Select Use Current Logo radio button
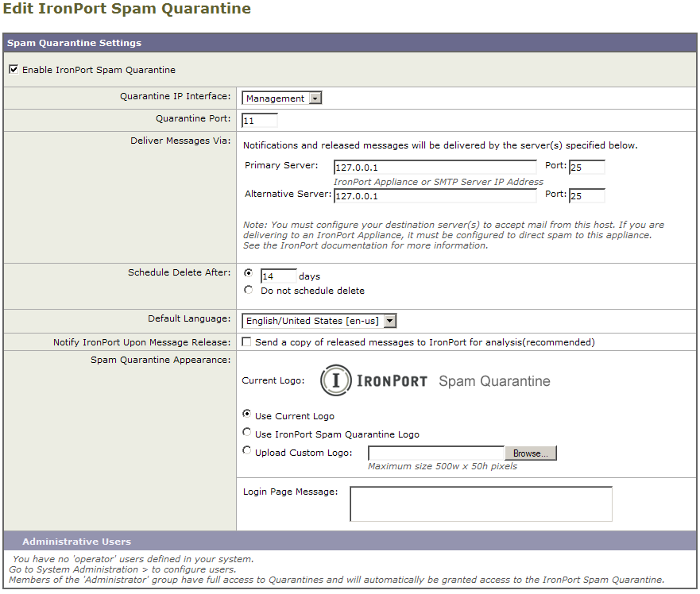The image size is (700, 594). [x=246, y=414]
